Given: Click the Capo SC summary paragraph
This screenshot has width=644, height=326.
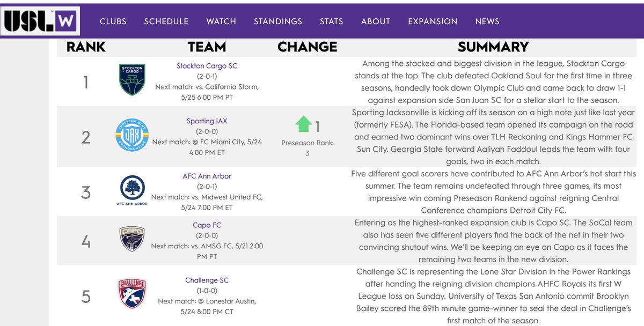Looking at the screenshot, I should pos(493,242).
